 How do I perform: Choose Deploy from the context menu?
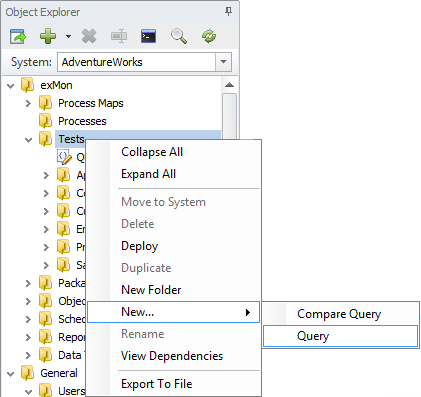pos(140,246)
